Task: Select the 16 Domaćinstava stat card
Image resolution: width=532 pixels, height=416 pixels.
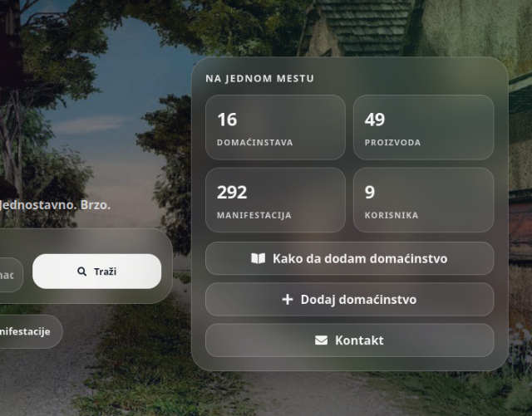Action: pos(275,127)
